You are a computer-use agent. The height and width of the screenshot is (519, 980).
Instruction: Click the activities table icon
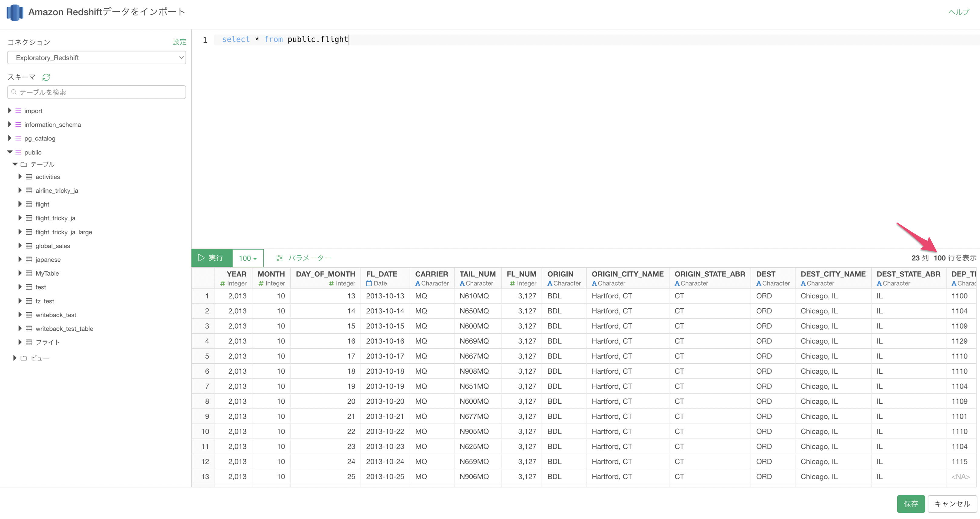pos(29,177)
